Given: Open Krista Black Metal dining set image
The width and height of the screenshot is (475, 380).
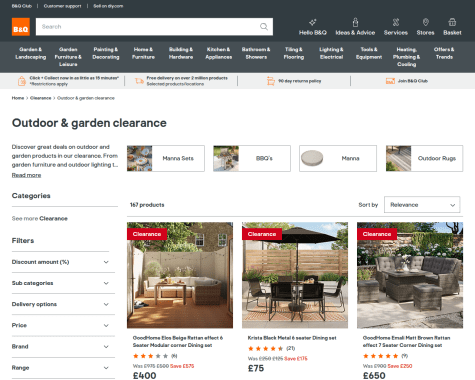Looking at the screenshot, I should click(x=295, y=275).
